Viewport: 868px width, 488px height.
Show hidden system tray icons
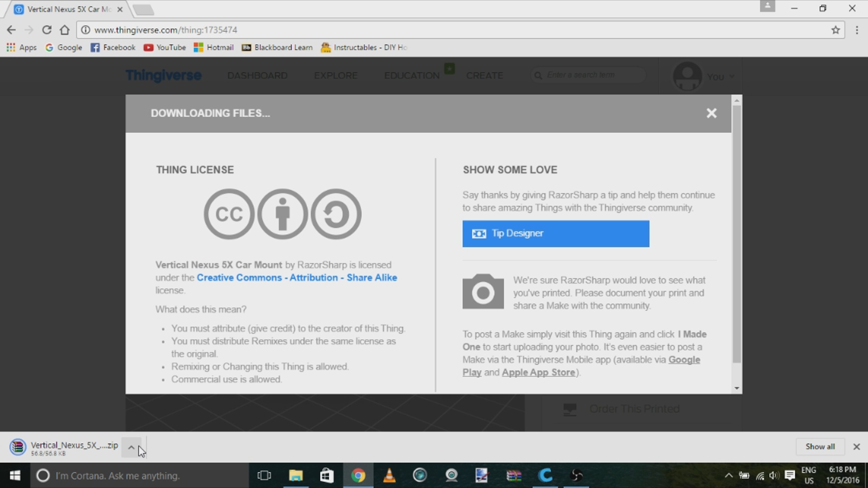point(728,475)
